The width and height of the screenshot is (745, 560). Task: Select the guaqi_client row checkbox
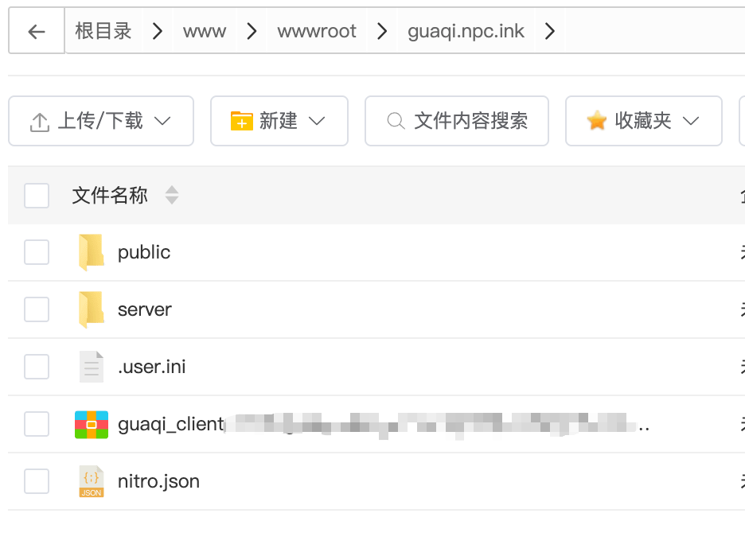pyautogui.click(x=37, y=424)
